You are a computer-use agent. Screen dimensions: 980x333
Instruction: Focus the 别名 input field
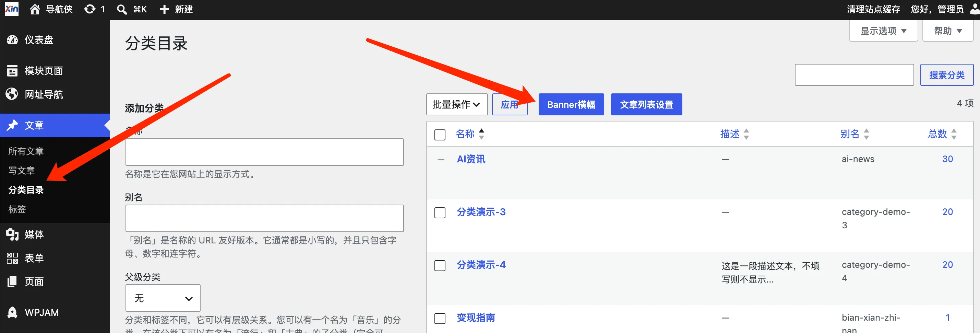point(265,218)
